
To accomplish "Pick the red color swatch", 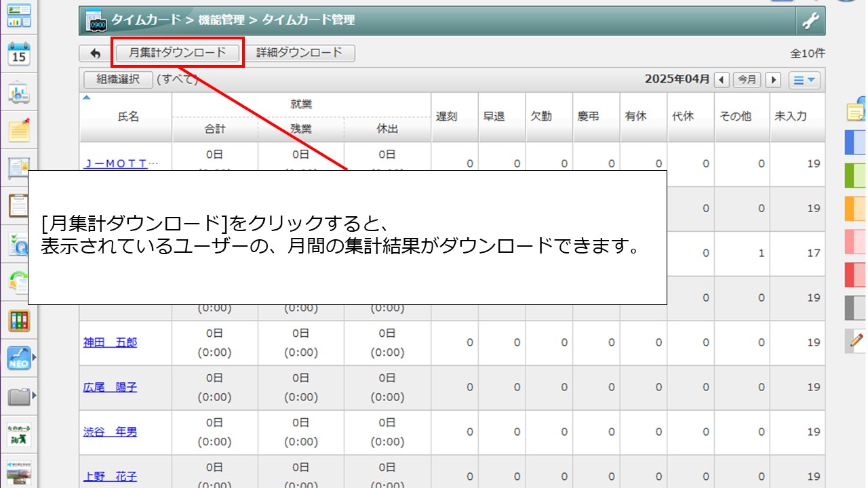I will click(x=856, y=274).
